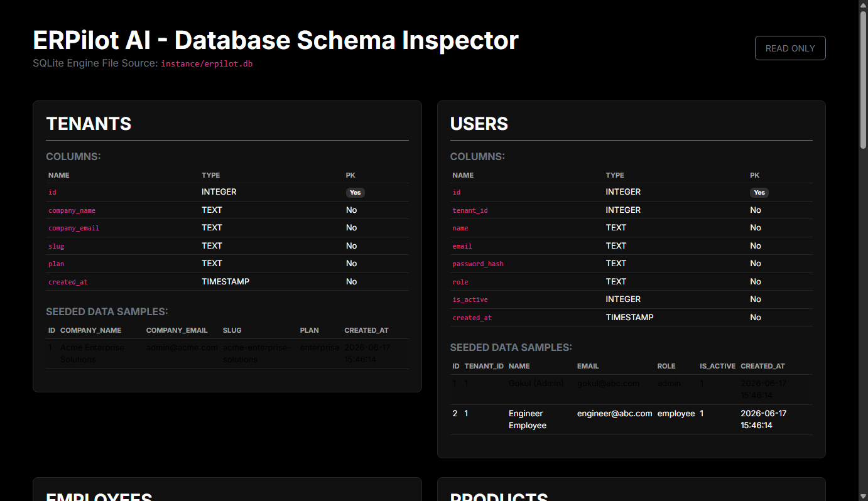Screen dimensions: 868x501
Task: Click No PK value in company_email row
Action: click(x=351, y=227)
